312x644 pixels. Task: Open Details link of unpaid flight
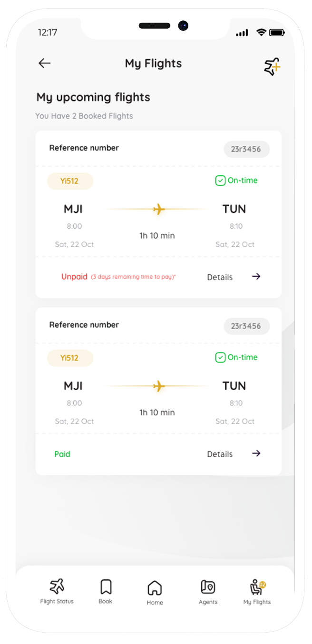[x=220, y=277]
